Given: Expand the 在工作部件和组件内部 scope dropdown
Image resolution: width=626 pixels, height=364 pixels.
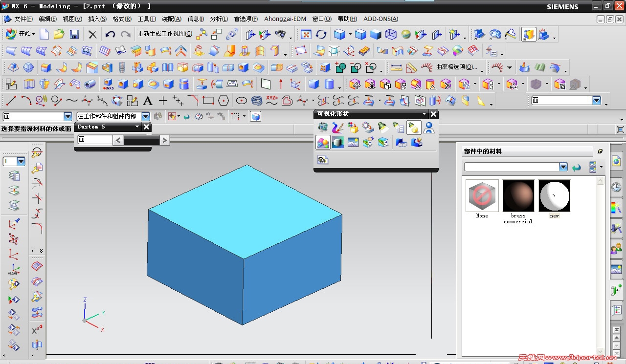Looking at the screenshot, I should (146, 116).
